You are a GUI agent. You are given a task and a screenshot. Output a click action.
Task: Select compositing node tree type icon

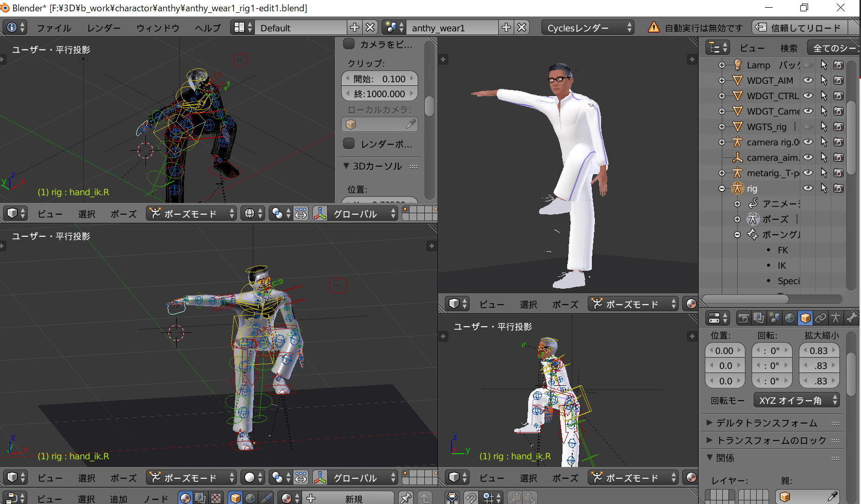(x=200, y=498)
